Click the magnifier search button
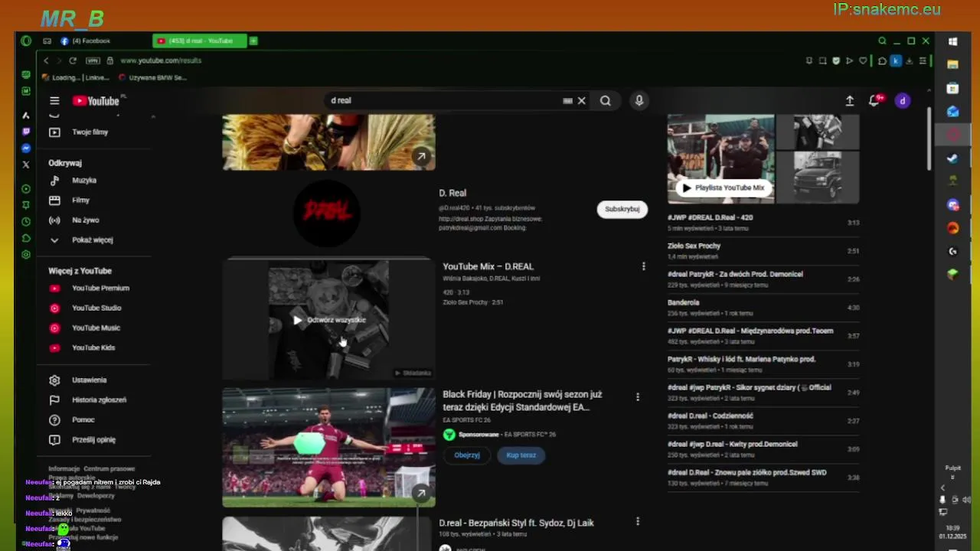This screenshot has height=551, width=980. pos(606,100)
